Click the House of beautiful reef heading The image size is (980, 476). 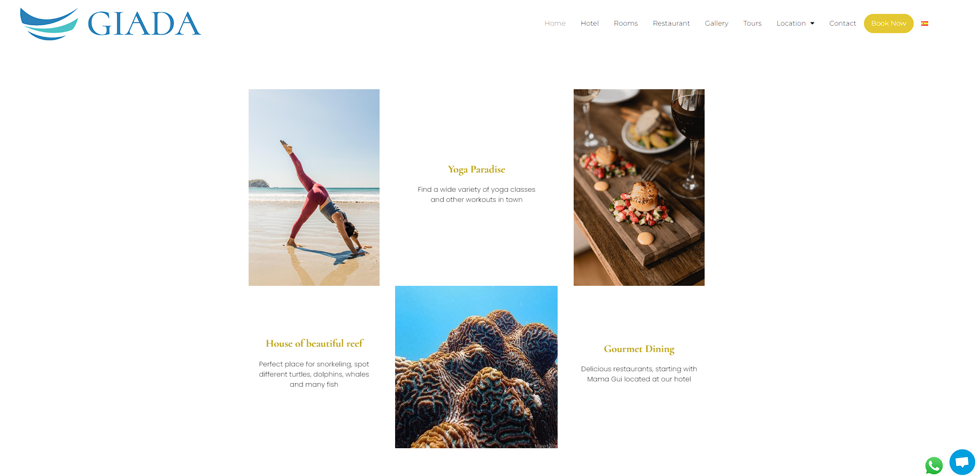click(314, 344)
